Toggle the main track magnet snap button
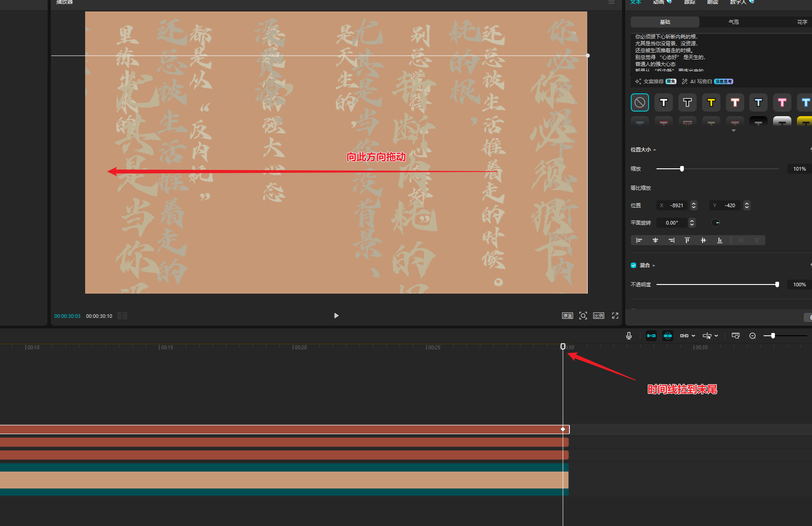 651,336
